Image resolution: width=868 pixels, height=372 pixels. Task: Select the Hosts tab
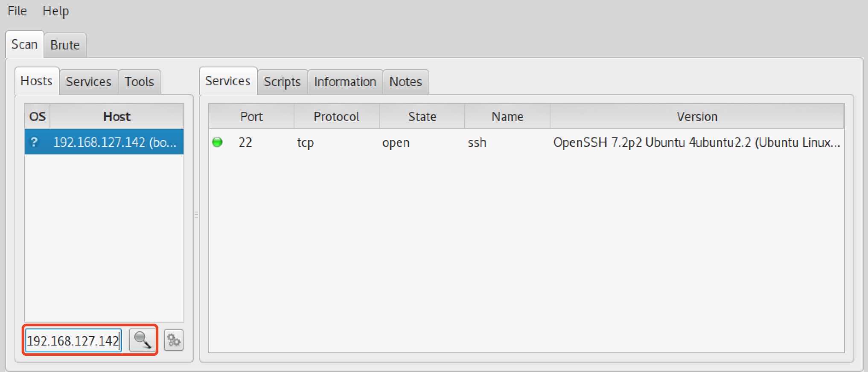point(37,81)
